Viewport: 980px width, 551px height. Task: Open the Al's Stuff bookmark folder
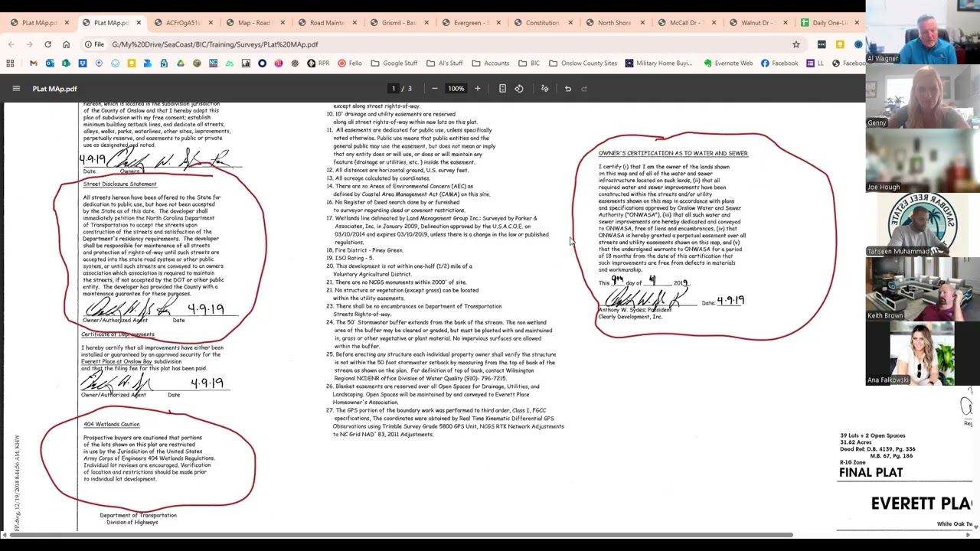tap(445, 64)
